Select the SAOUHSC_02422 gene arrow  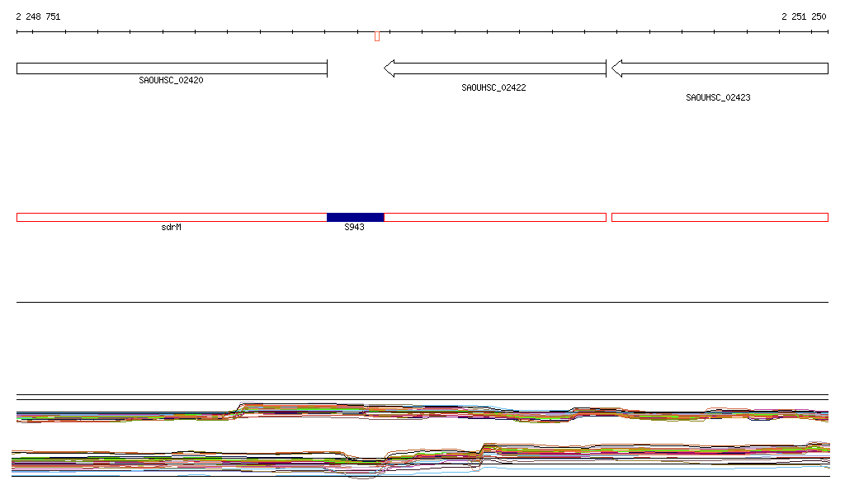click(495, 68)
